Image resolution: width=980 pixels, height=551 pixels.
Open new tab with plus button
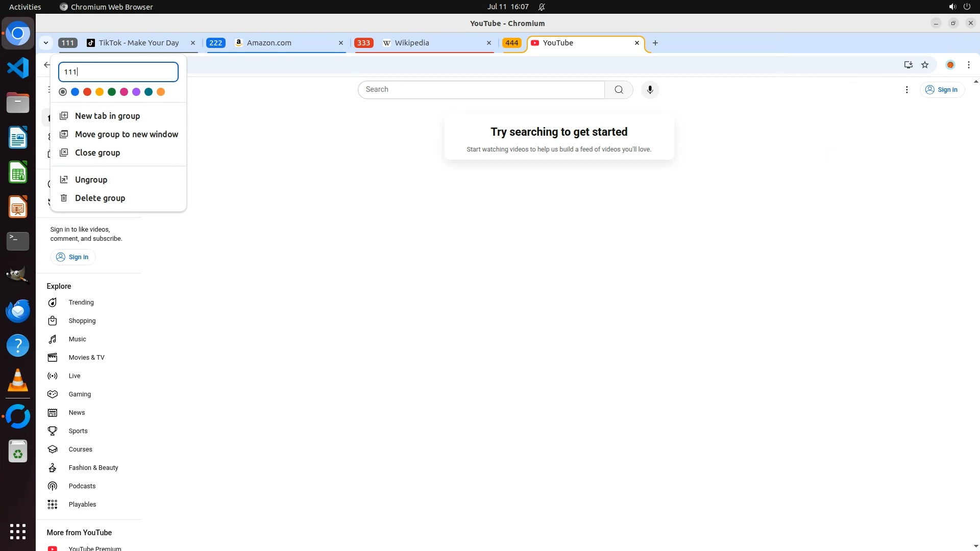(655, 43)
